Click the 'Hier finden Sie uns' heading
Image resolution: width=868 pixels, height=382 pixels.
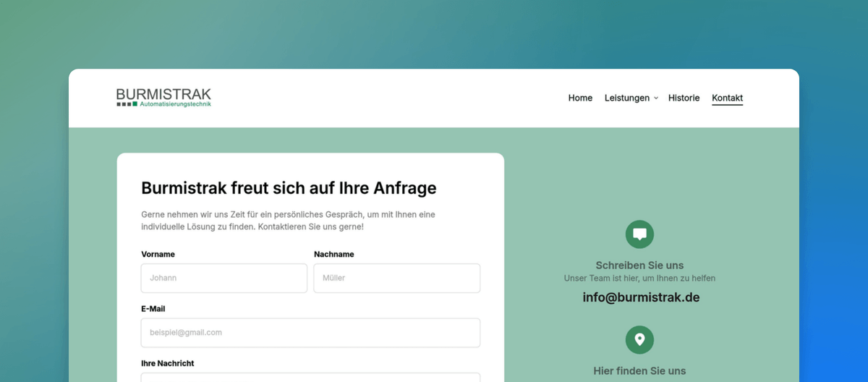pyautogui.click(x=639, y=371)
